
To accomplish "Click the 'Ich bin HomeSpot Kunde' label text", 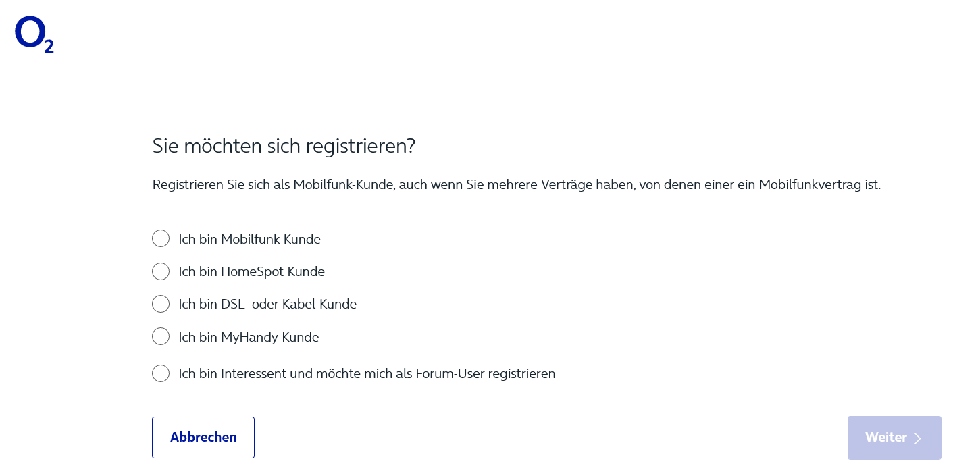I will [x=251, y=271].
